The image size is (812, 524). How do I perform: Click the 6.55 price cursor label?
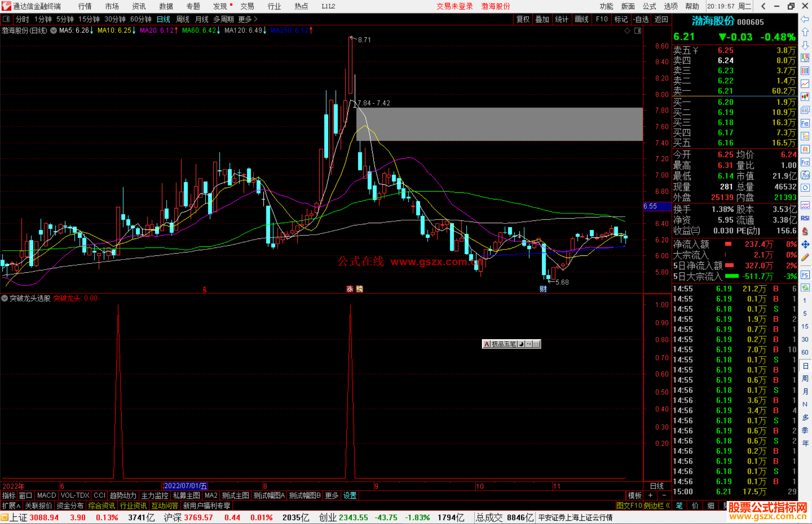[657, 206]
